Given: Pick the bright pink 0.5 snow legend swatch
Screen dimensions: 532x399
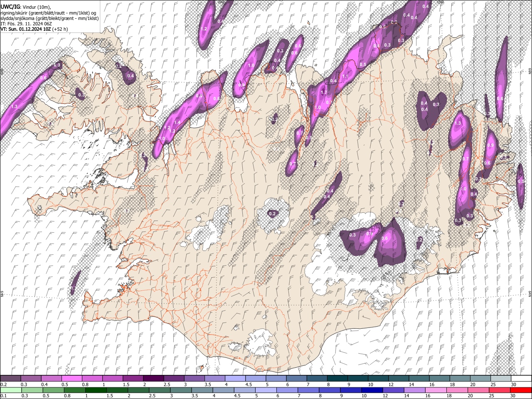Looking at the screenshot, I should [x=71, y=378].
